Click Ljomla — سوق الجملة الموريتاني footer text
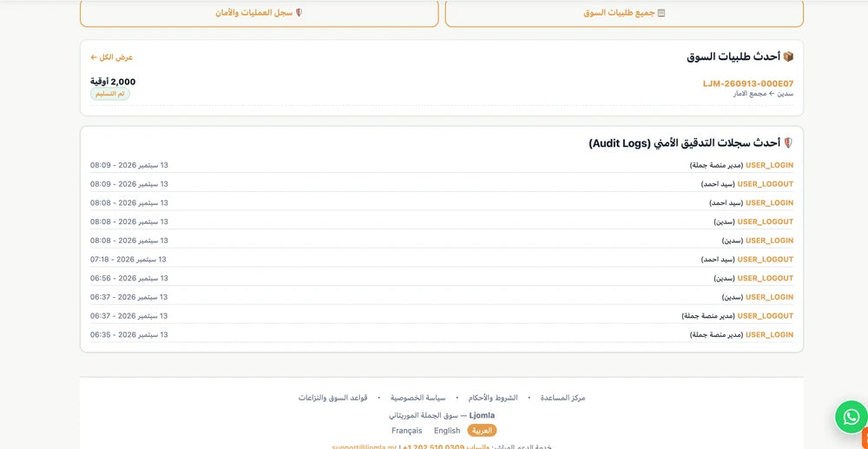This screenshot has height=449, width=868. [442, 414]
